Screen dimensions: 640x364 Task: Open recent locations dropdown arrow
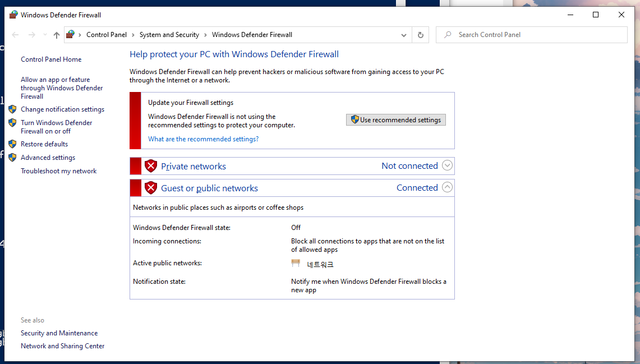tap(45, 35)
